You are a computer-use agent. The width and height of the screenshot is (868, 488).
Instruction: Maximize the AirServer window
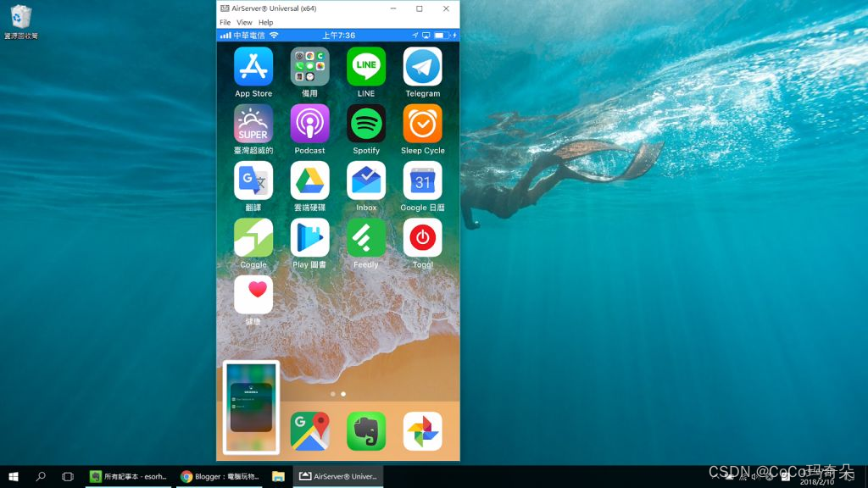pyautogui.click(x=420, y=8)
